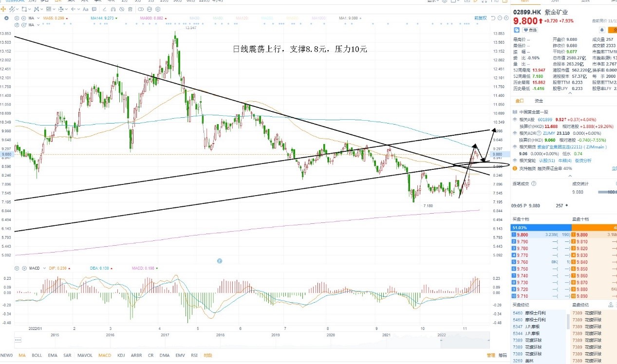Viewport: 617px width, 364px height.
Task: Remove the first MA indicator
Action: pyautogui.click(x=23, y=18)
